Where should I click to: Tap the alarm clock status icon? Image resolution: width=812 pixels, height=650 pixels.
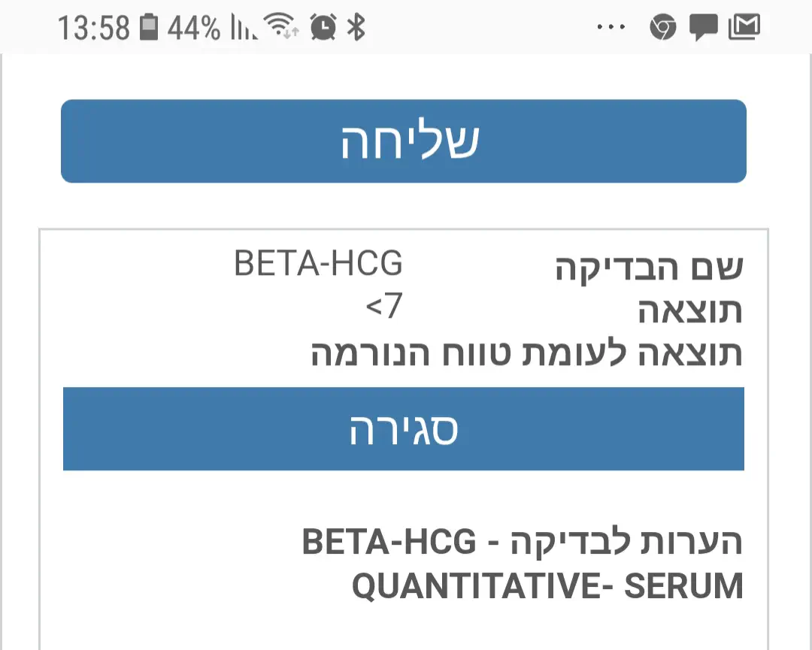coord(323,29)
